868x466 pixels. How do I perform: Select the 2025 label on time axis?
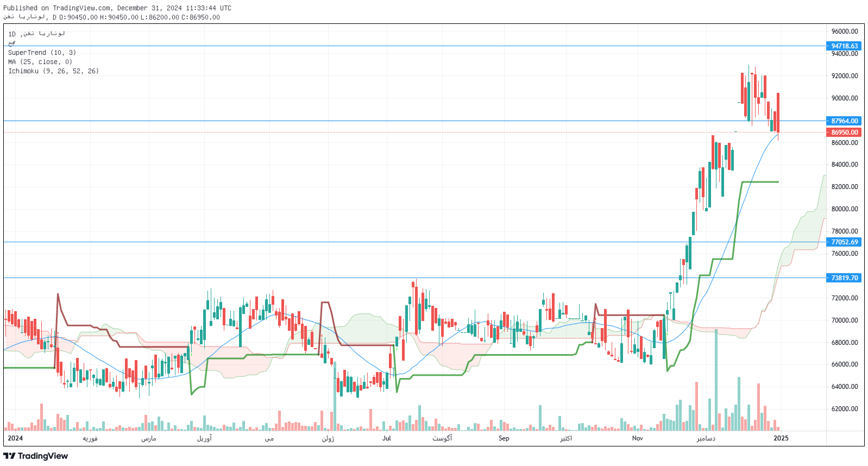pyautogui.click(x=781, y=438)
